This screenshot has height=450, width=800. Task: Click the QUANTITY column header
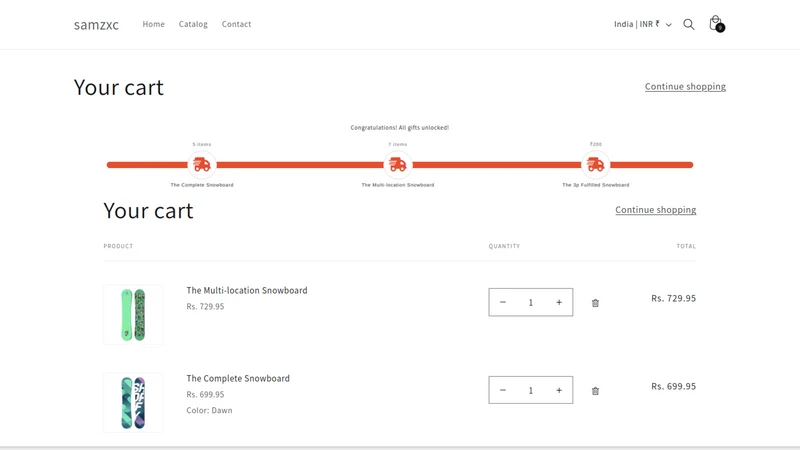(x=504, y=246)
